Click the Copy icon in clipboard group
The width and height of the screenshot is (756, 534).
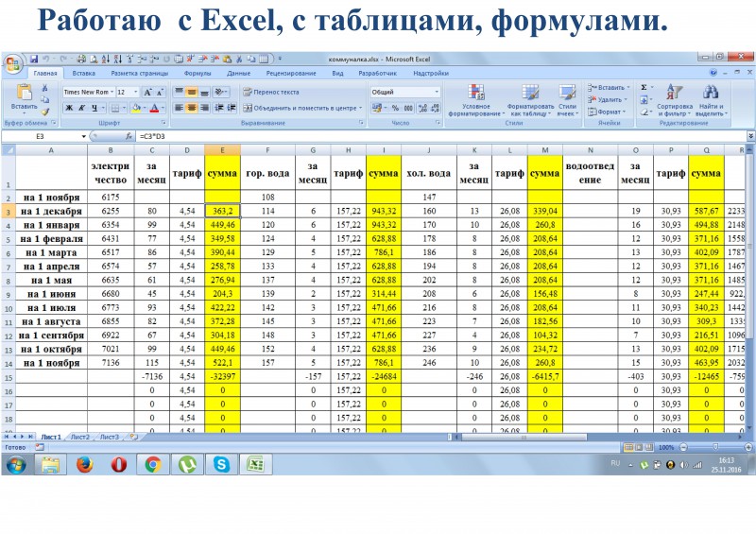click(x=44, y=99)
